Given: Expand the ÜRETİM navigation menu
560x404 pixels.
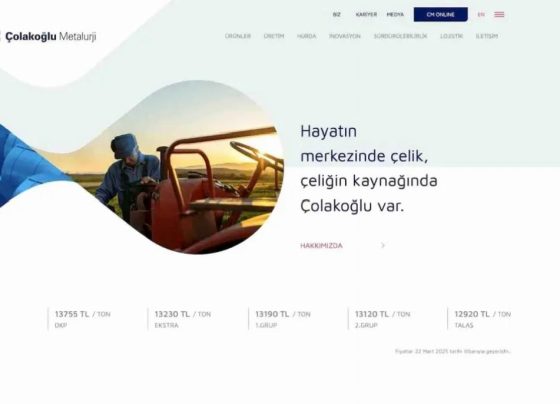Looking at the screenshot, I should click(x=274, y=36).
